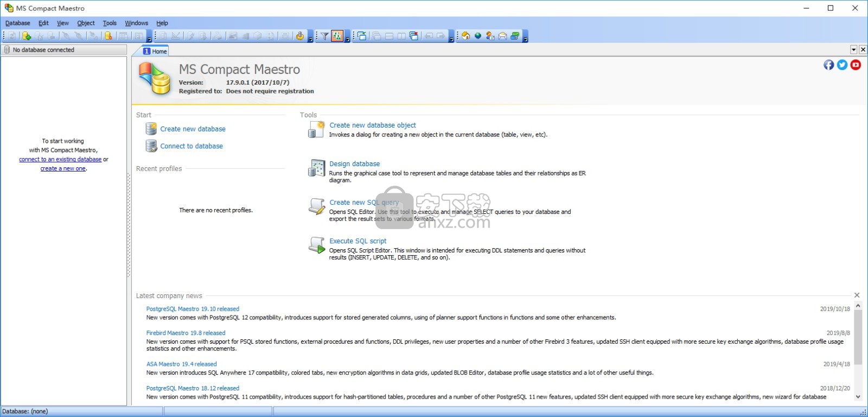Expand options arrow after the green cards icon
The image size is (868, 417).
pos(525,37)
